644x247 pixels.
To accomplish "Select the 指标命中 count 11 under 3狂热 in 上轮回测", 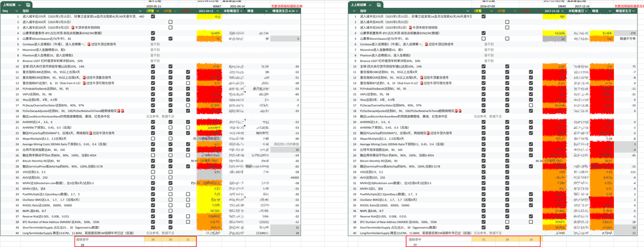I will (x=187, y=239).
